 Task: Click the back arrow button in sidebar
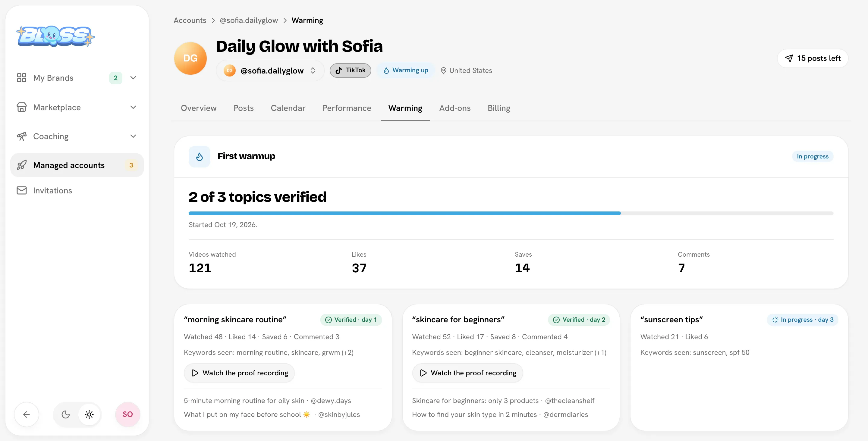coord(26,414)
